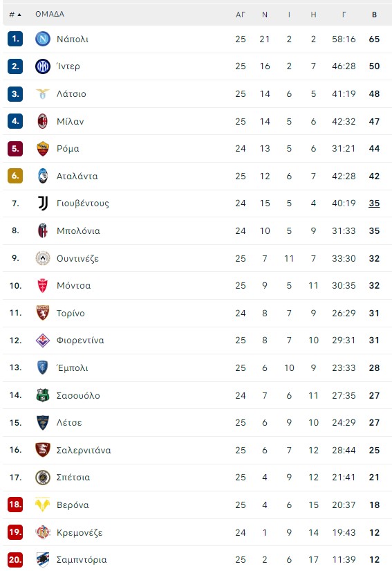This screenshot has width=392, height=571.
Task: Open the Λάτσιο team link
Action: coord(71,94)
